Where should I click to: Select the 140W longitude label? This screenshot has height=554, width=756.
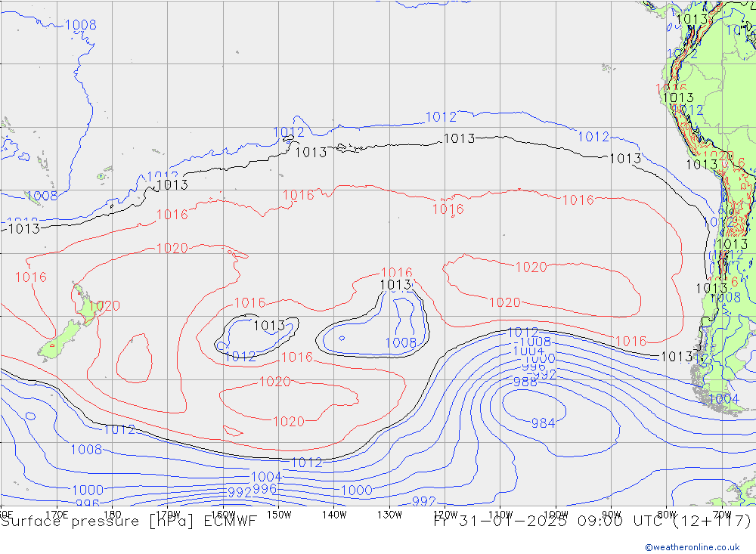click(333, 514)
